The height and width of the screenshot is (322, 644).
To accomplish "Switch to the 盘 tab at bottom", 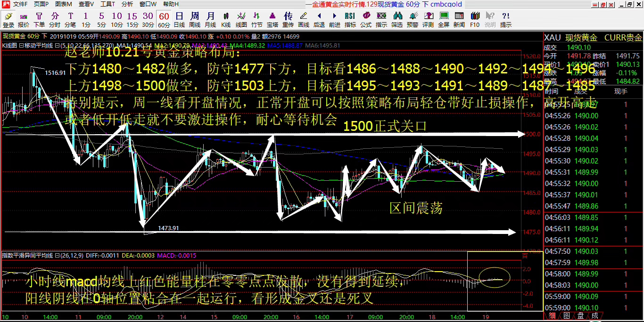I will 580,316.
